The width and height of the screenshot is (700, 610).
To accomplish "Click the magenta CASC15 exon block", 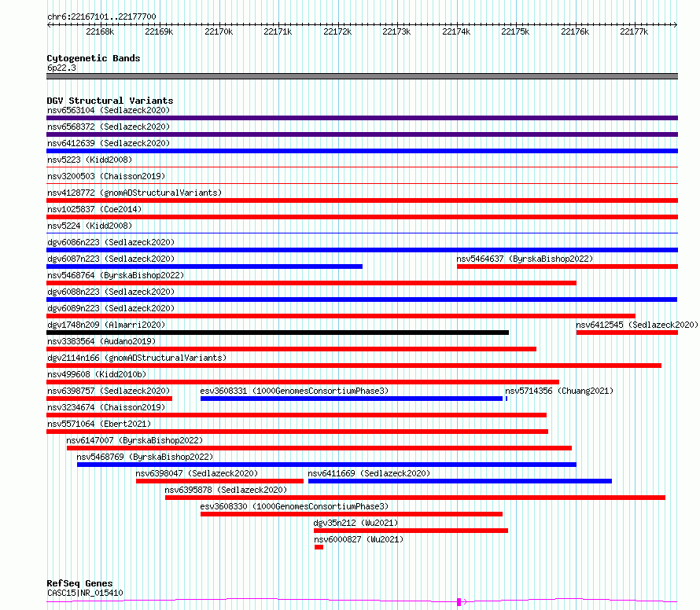I will click(459, 602).
